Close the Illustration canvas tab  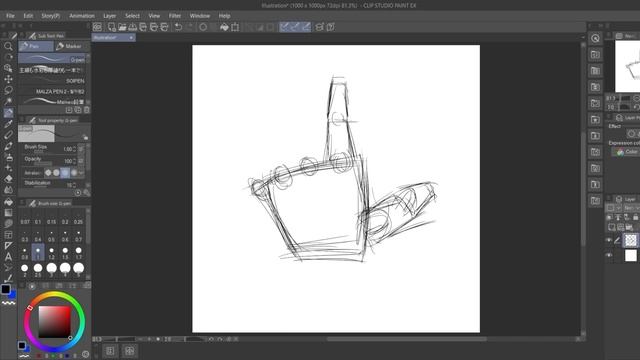[x=131, y=38]
